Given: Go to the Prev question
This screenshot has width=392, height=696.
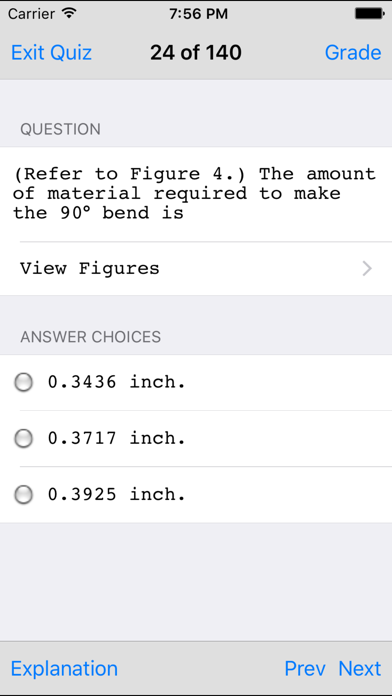Looking at the screenshot, I should point(305,668).
